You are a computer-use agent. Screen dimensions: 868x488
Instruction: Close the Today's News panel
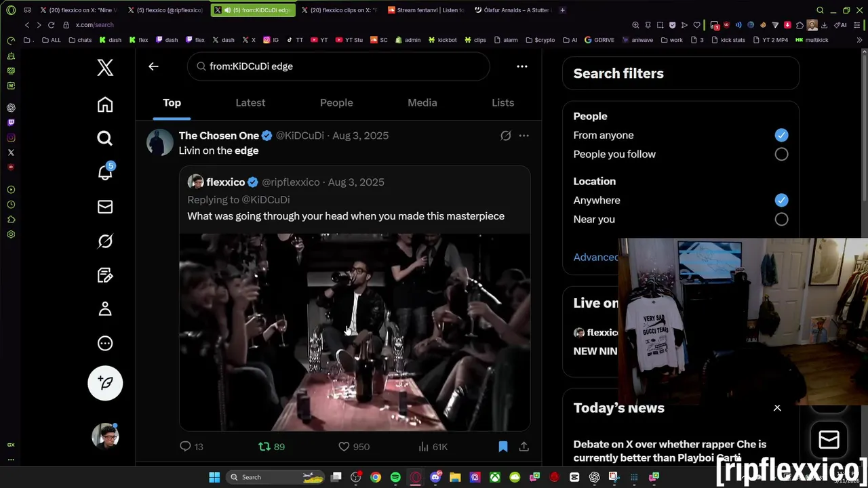tap(777, 408)
